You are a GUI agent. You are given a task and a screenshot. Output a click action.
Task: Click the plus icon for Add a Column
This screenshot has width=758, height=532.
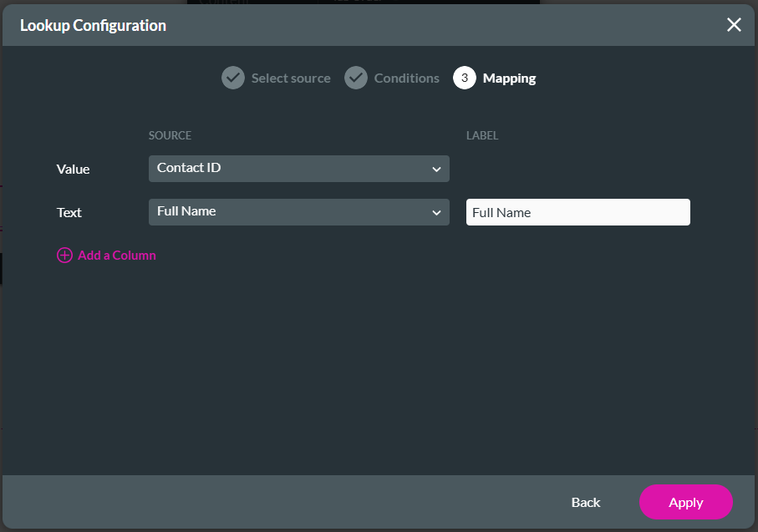(x=64, y=256)
